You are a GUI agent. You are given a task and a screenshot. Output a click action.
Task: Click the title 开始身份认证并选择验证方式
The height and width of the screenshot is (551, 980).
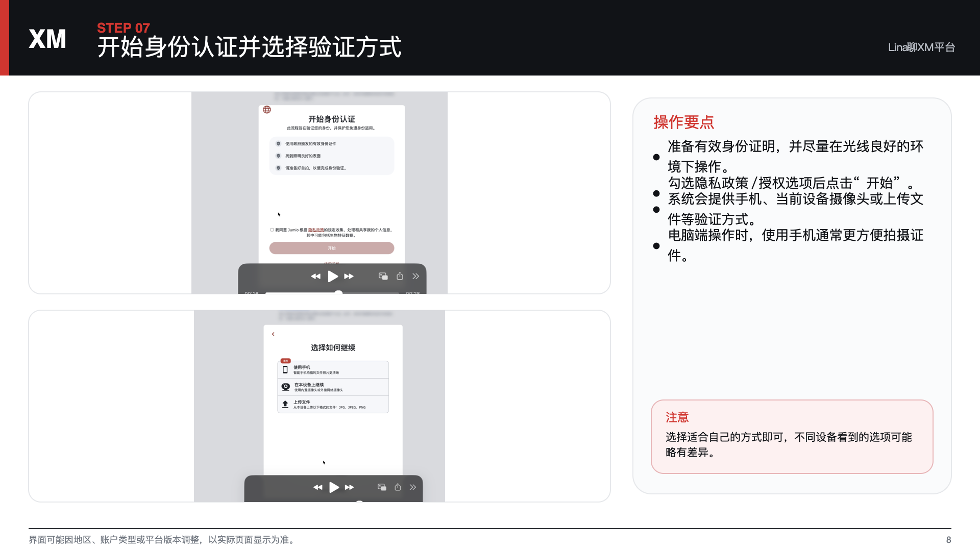point(250,47)
